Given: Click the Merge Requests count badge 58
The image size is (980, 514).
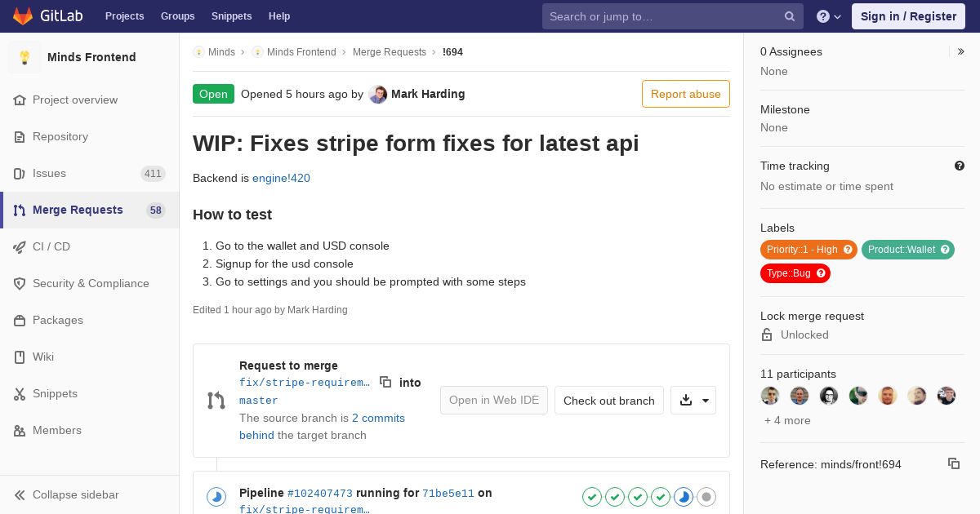Looking at the screenshot, I should [x=156, y=210].
